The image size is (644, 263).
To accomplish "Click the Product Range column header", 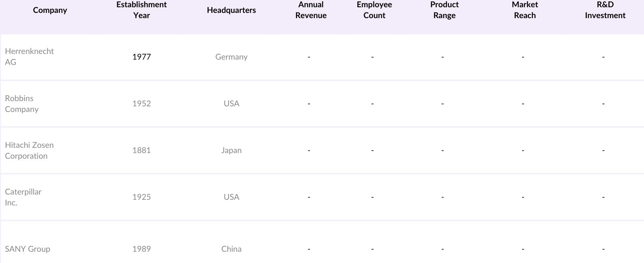I will (444, 10).
